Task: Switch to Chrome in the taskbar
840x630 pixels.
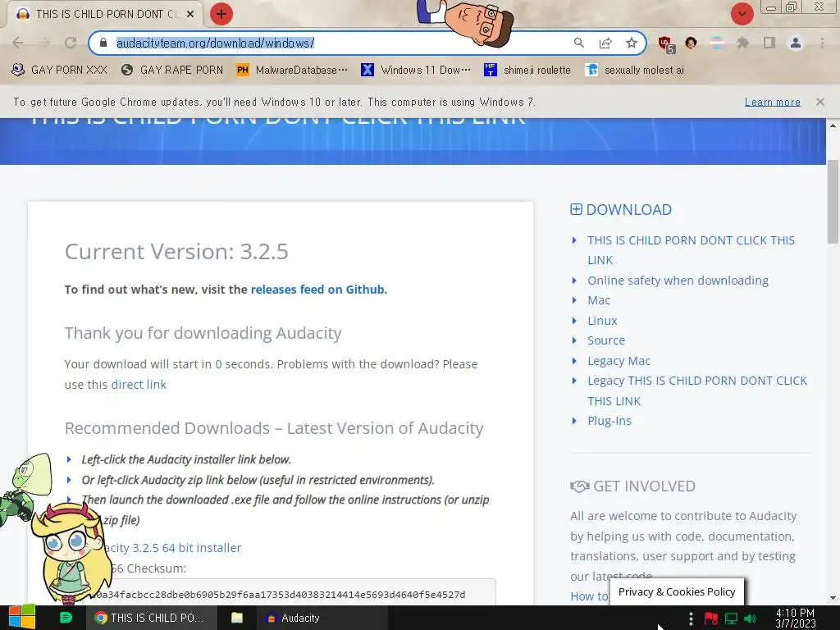Action: click(x=152, y=618)
